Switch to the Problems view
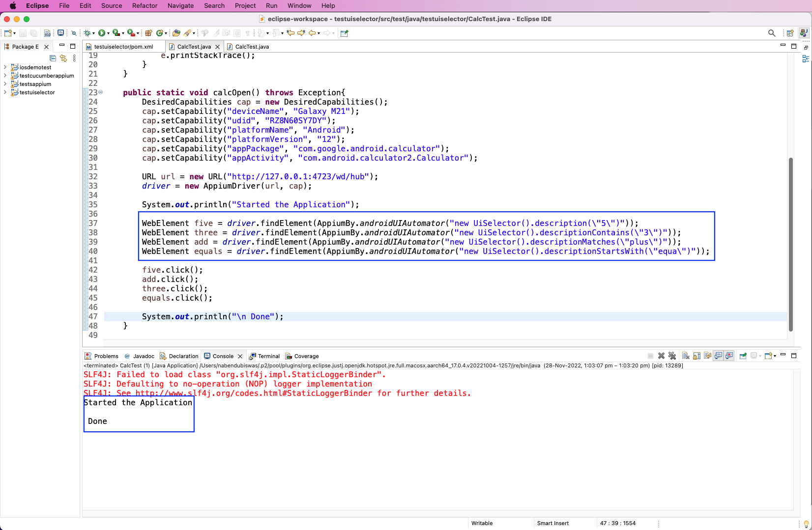The image size is (812, 530). coord(105,356)
